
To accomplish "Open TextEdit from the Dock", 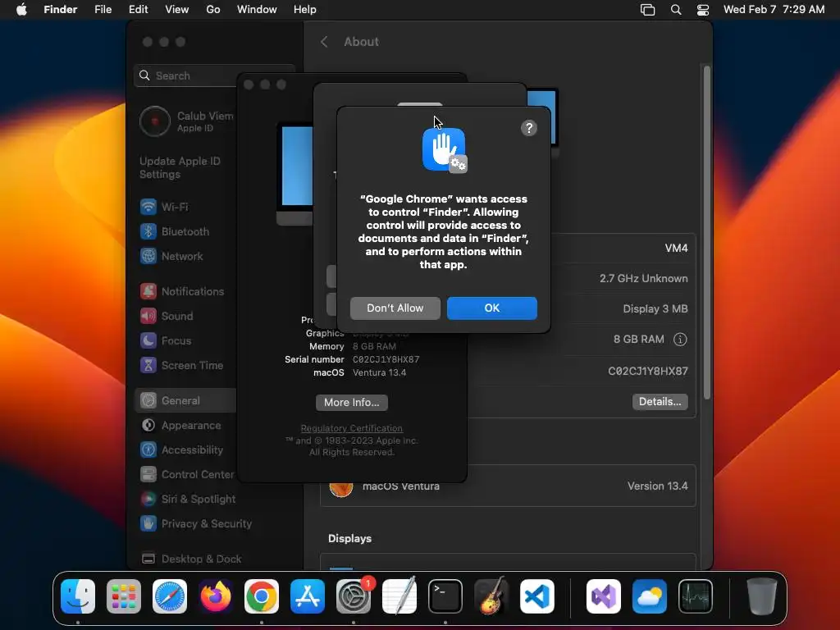I will (399, 596).
